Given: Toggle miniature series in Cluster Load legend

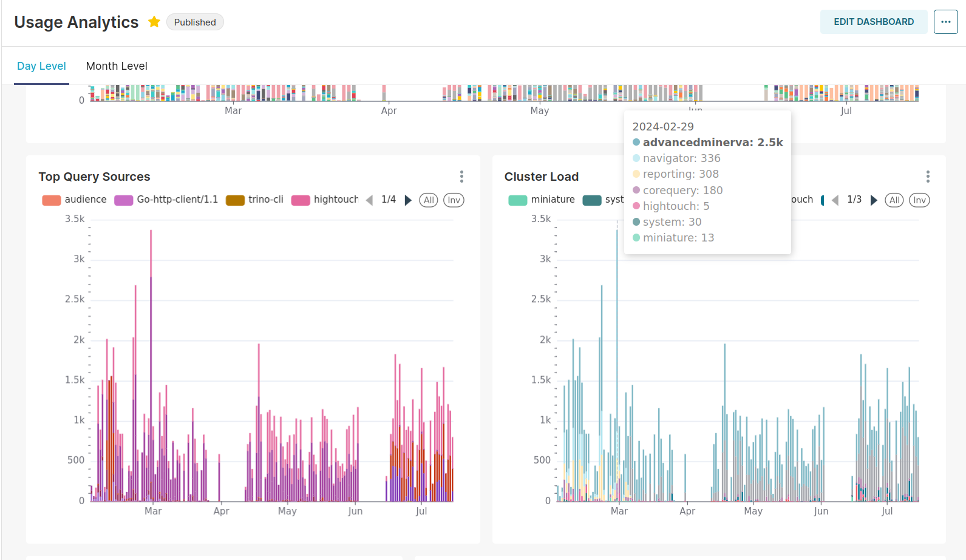Looking at the screenshot, I should click(542, 200).
